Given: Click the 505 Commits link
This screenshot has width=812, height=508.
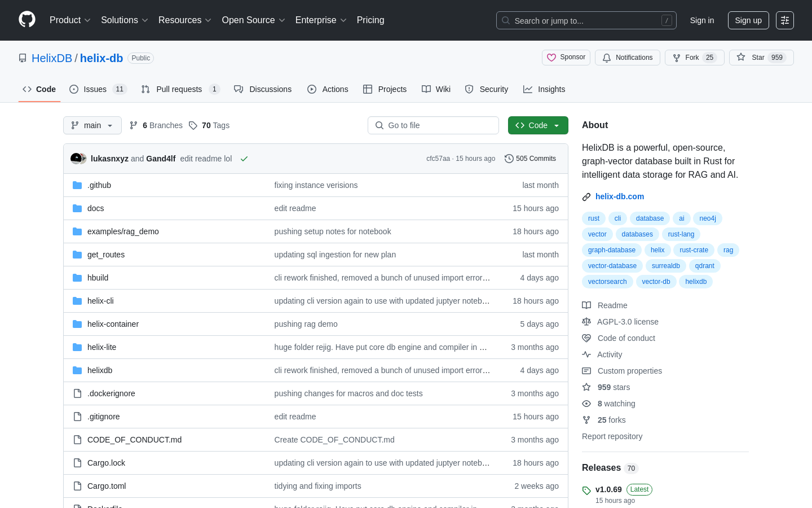Looking at the screenshot, I should click(531, 159).
